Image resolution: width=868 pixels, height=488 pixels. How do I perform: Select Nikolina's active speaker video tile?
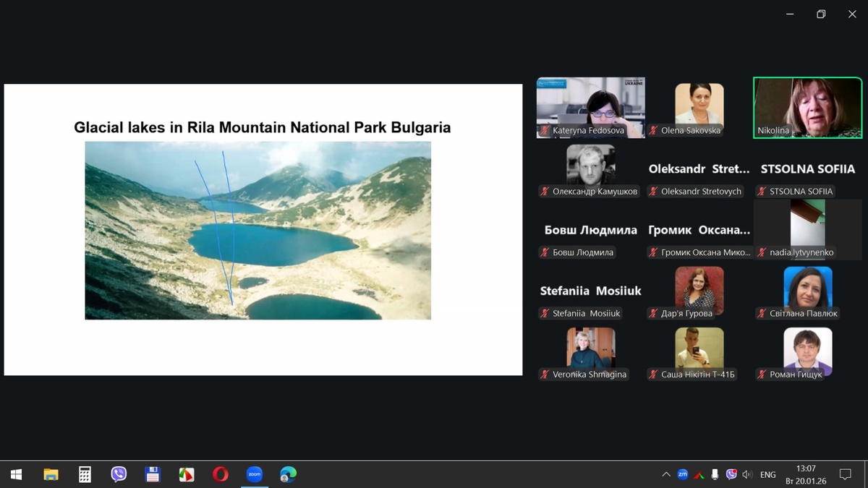[807, 107]
